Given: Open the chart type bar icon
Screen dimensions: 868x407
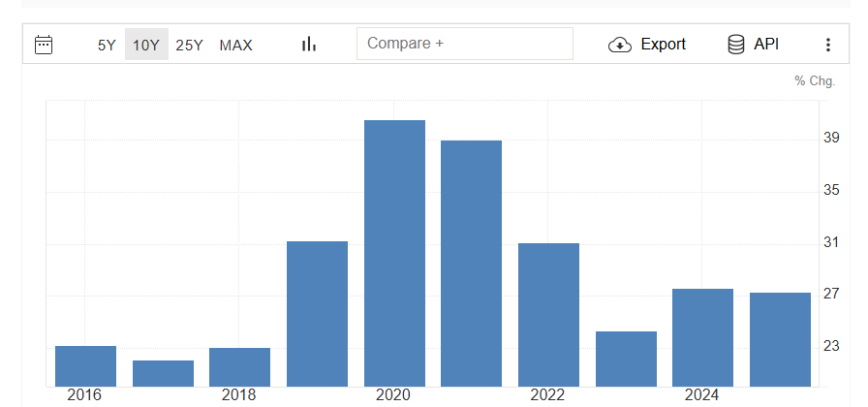Looking at the screenshot, I should click(x=309, y=45).
